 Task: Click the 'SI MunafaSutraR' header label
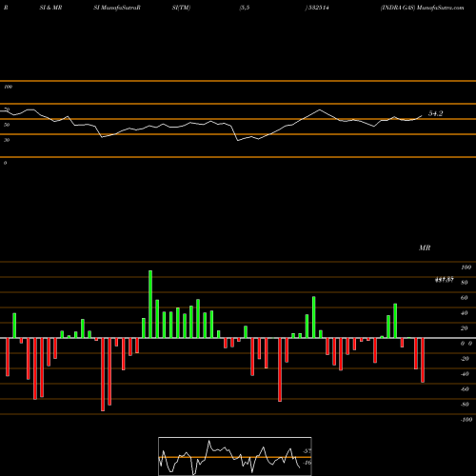[117, 8]
